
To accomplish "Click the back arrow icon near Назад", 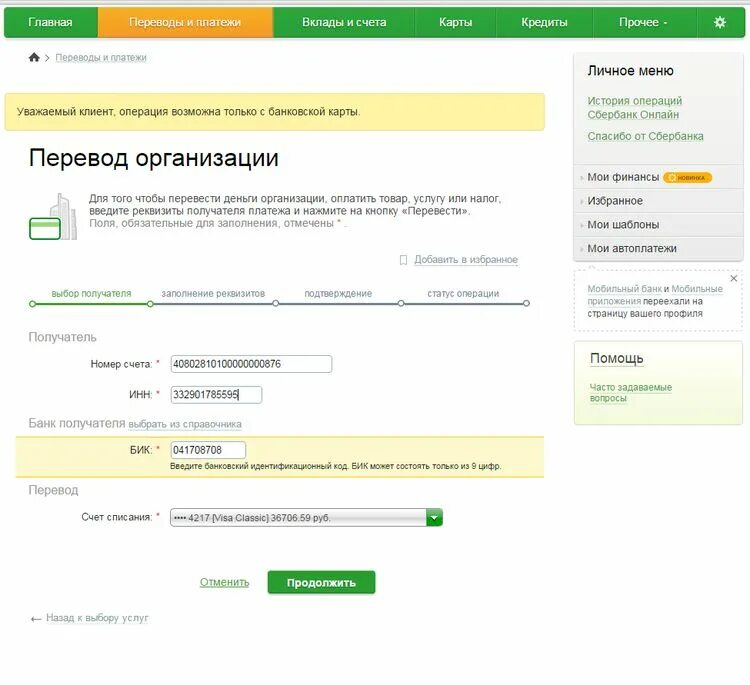I will tap(35, 619).
